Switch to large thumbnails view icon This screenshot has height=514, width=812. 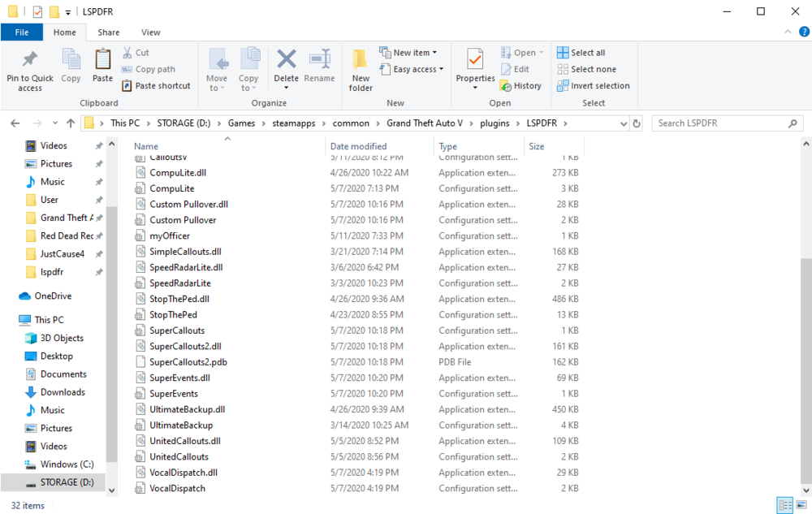[x=801, y=505]
